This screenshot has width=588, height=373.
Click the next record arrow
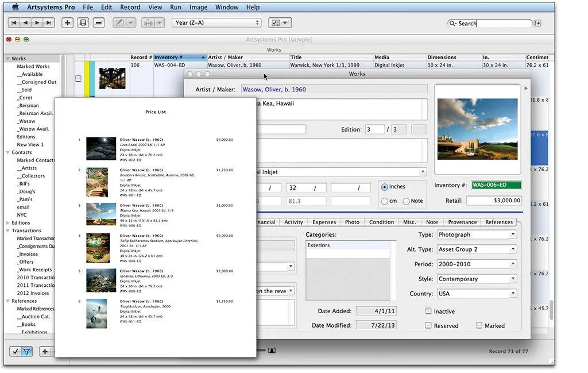(37, 23)
